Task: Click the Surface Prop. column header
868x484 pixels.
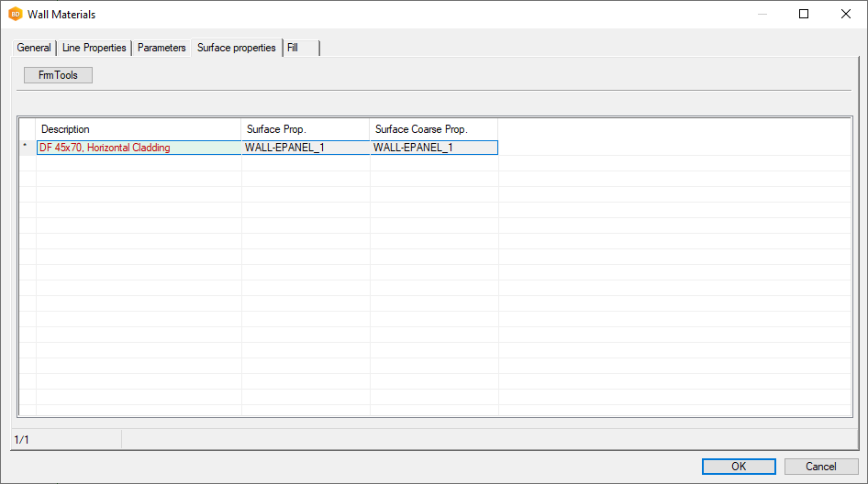Action: point(305,129)
